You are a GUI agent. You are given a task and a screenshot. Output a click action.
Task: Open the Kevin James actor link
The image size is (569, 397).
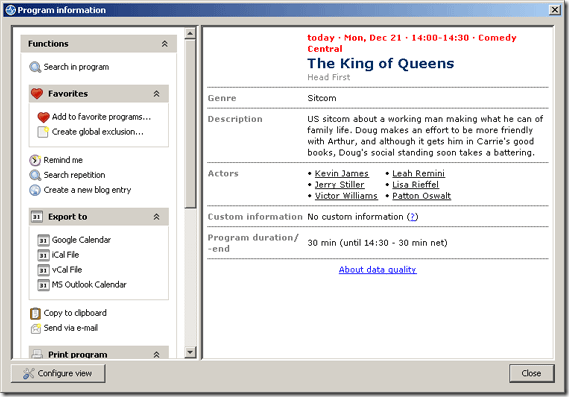pyautogui.click(x=341, y=173)
